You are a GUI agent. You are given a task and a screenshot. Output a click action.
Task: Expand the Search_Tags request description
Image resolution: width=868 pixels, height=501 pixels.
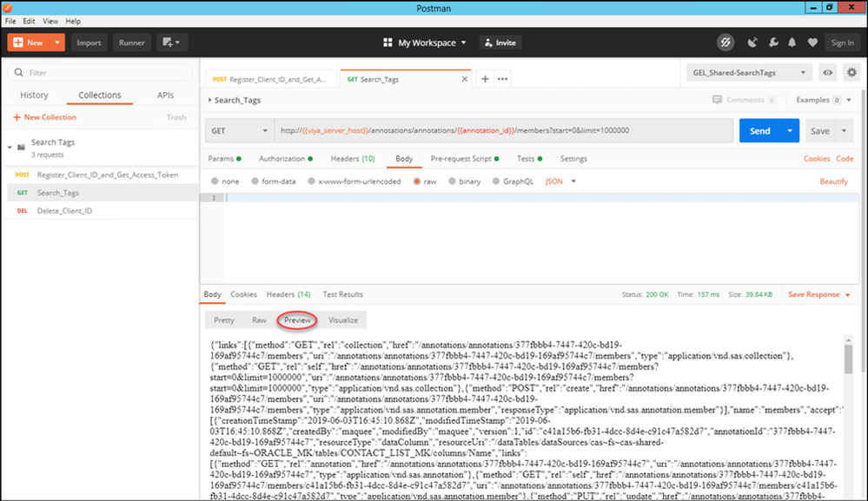(x=209, y=100)
